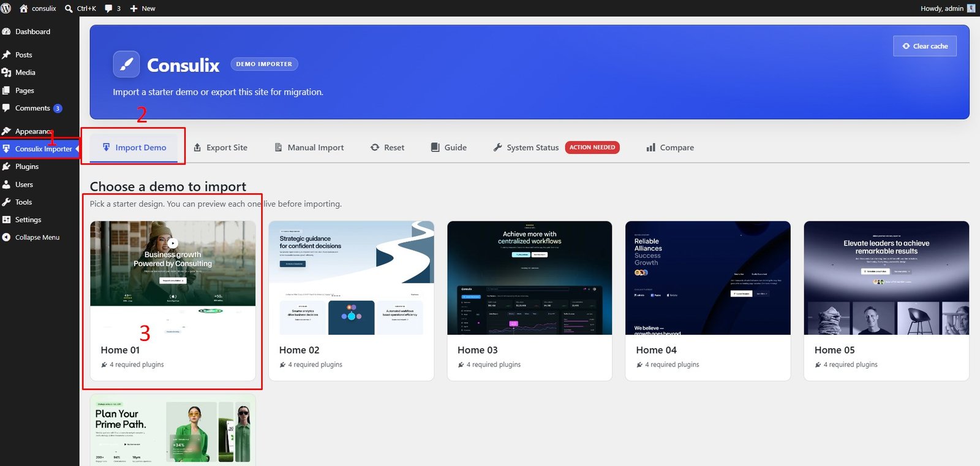This screenshot has width=980, height=466.
Task: Select the Home 05 demo thumbnail
Action: point(886,278)
